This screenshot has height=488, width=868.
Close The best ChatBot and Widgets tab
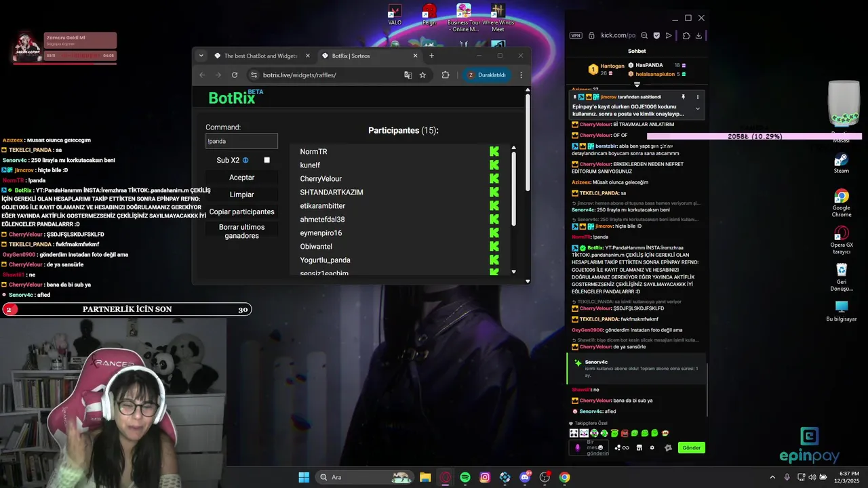tap(309, 56)
